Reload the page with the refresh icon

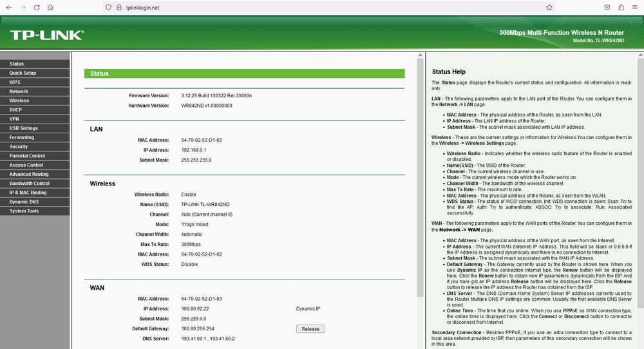37,7
